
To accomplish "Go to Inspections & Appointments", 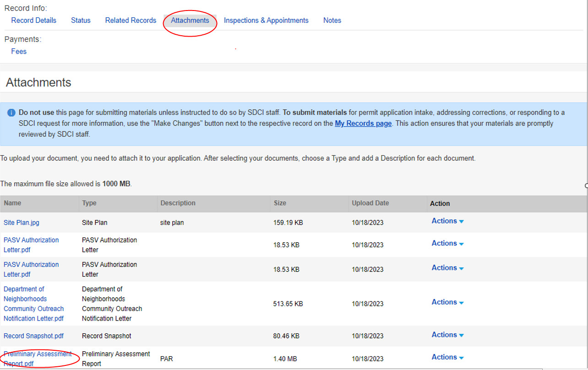I will [x=266, y=20].
